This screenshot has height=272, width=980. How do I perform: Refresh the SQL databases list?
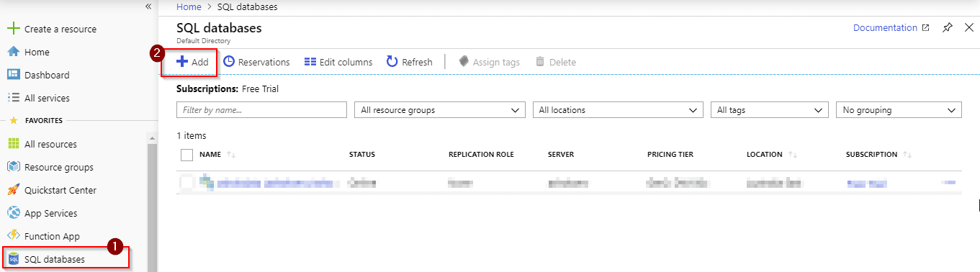pos(409,62)
